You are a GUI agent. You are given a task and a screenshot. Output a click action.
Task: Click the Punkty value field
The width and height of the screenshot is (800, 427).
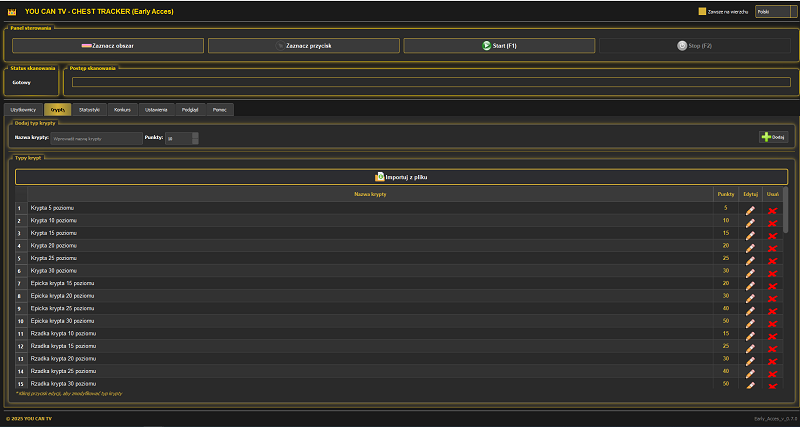[179, 138]
